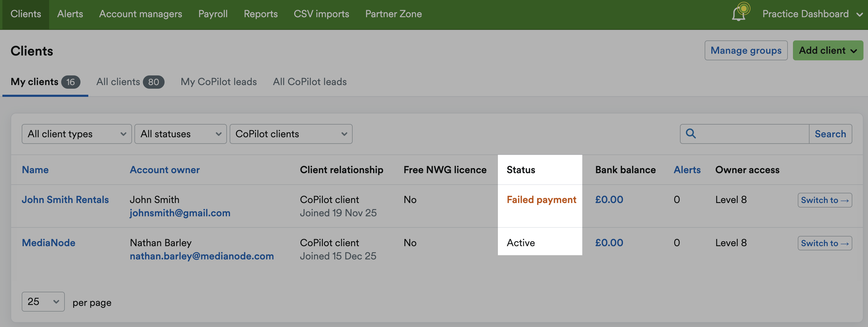Open the CoPilot clients filter dropdown

coord(291,134)
